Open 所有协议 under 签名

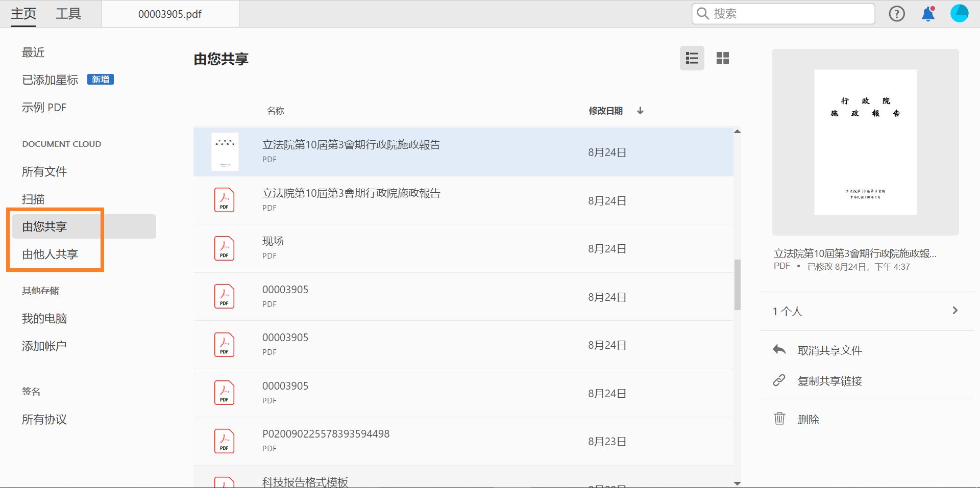(x=44, y=419)
